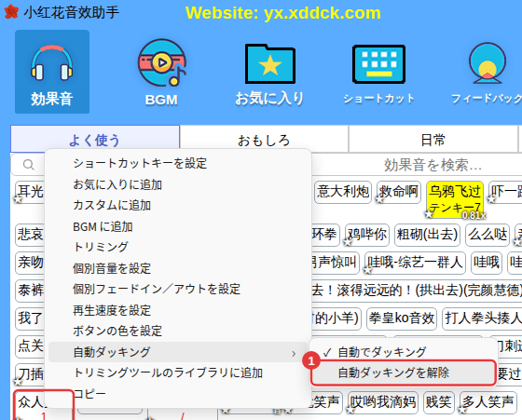Play the 众人 sound button
The height and width of the screenshot is (420, 522).
pos(30,404)
